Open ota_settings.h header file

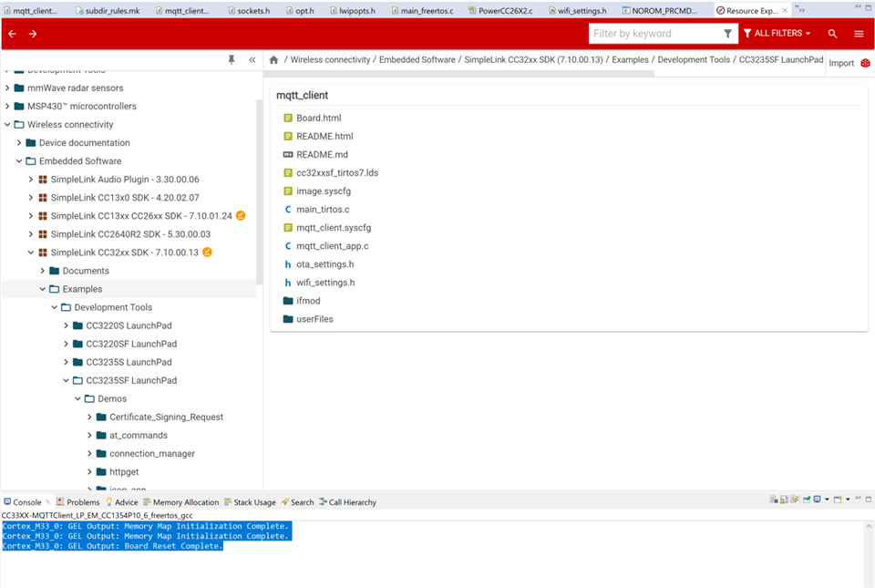(324, 264)
